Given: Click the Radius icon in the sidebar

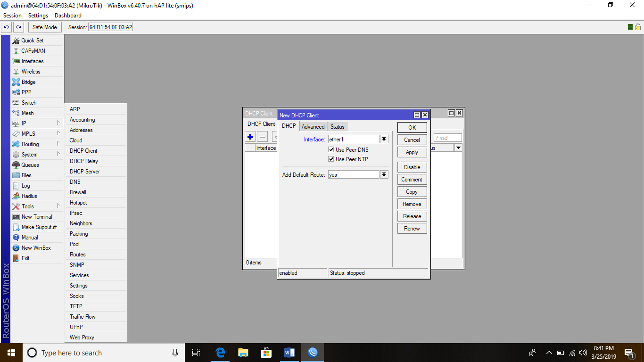Looking at the screenshot, I should (x=16, y=196).
